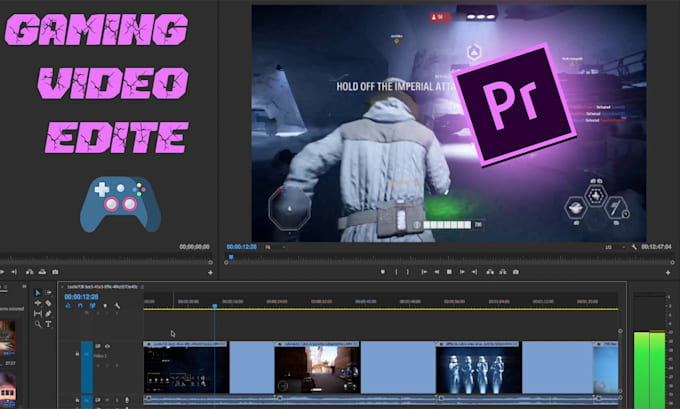Add marker in Program Monitor
The width and height of the screenshot is (680, 409).
pyautogui.click(x=382, y=272)
